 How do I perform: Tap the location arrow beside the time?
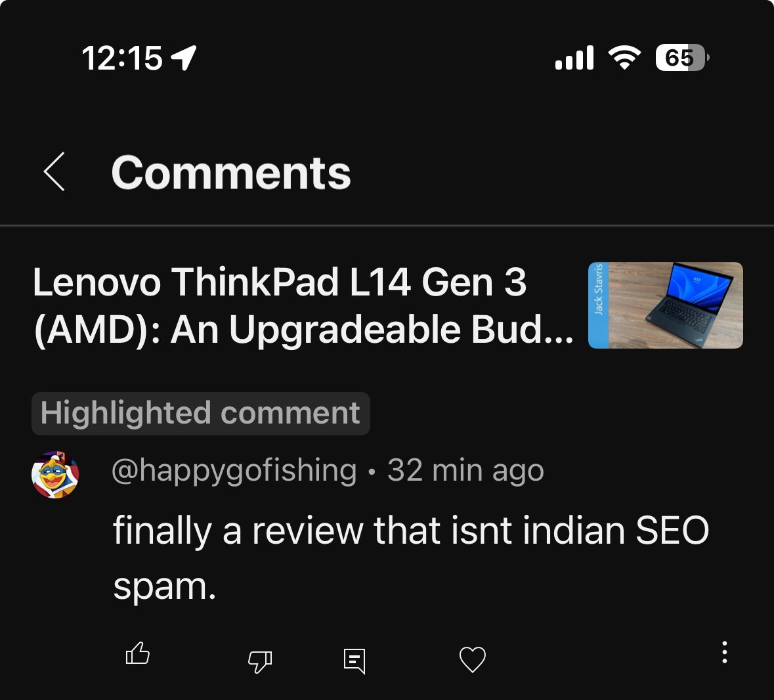click(184, 58)
